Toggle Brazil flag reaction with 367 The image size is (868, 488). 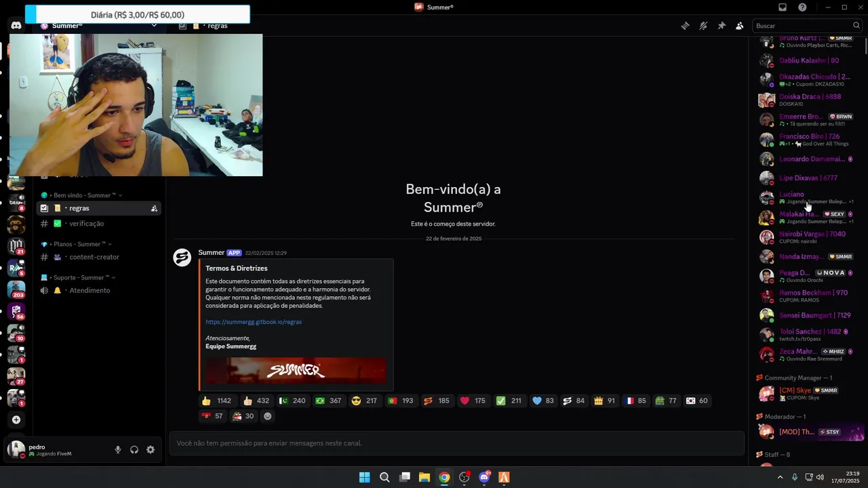point(328,401)
